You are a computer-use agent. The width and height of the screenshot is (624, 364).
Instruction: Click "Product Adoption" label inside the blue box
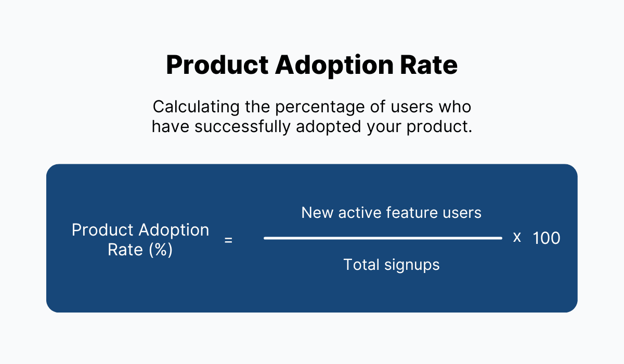(140, 230)
